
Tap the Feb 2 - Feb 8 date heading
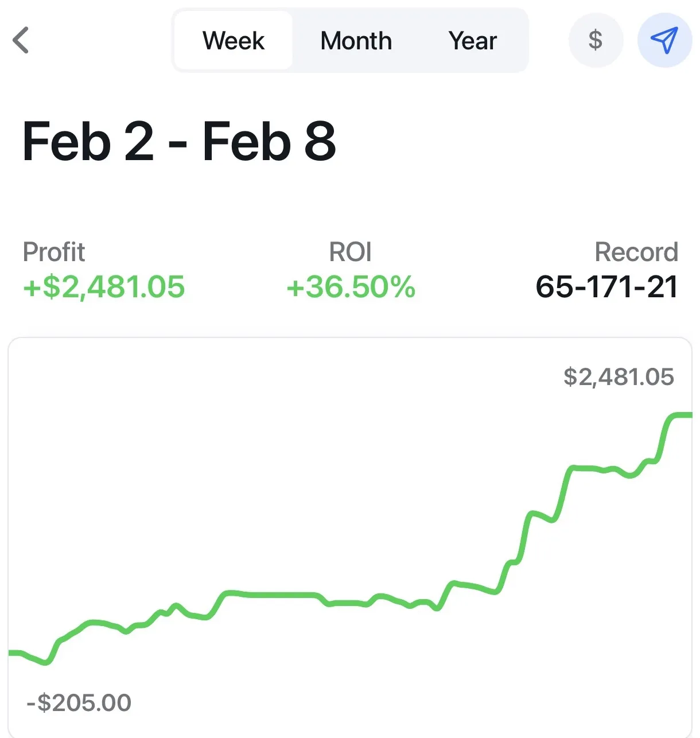pos(179,142)
